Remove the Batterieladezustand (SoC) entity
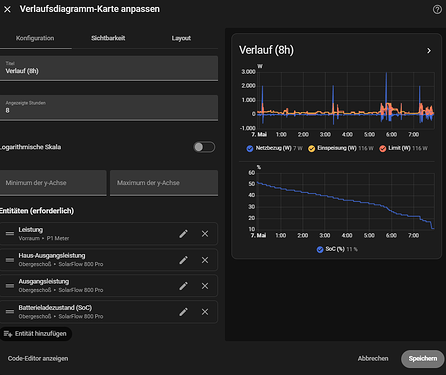Viewport: 446px width, 375px height. click(x=205, y=312)
